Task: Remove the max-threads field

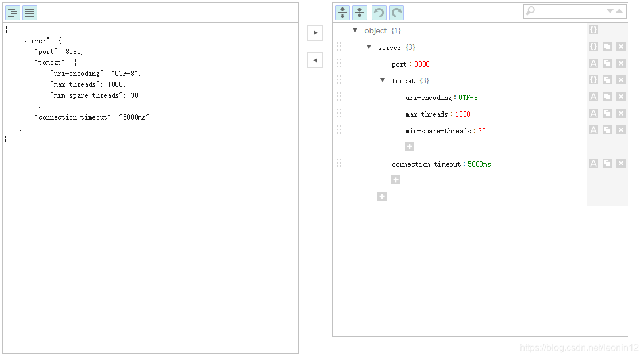Action: click(621, 113)
